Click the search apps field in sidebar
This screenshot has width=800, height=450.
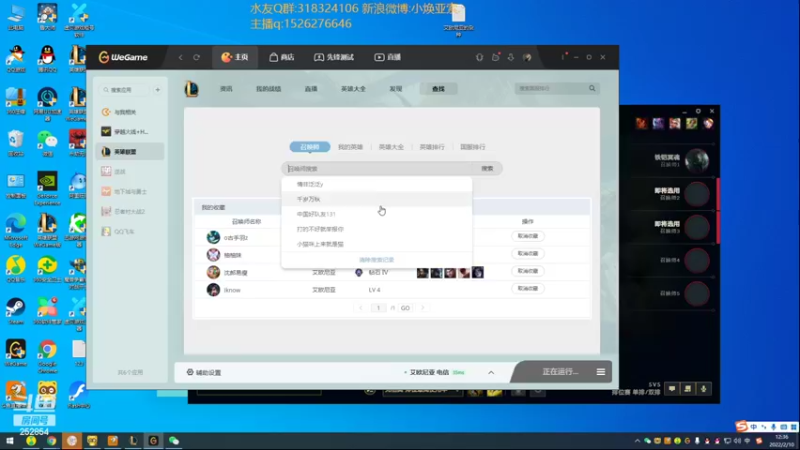point(125,90)
